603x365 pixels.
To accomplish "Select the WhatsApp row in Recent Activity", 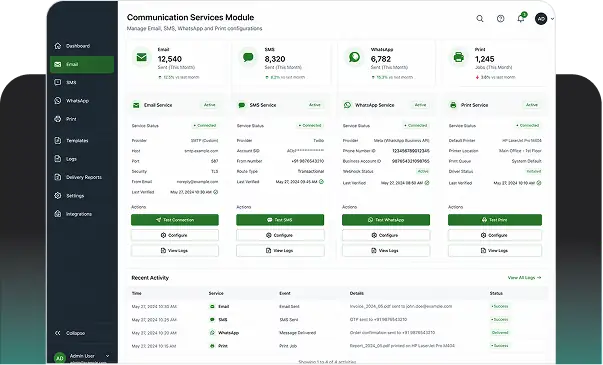I will pyautogui.click(x=337, y=333).
